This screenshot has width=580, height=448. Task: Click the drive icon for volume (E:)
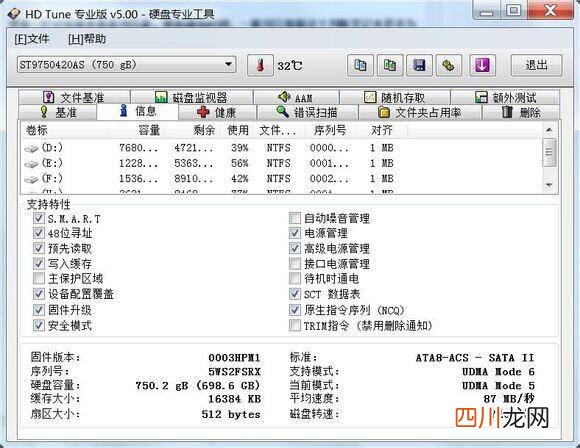click(31, 164)
